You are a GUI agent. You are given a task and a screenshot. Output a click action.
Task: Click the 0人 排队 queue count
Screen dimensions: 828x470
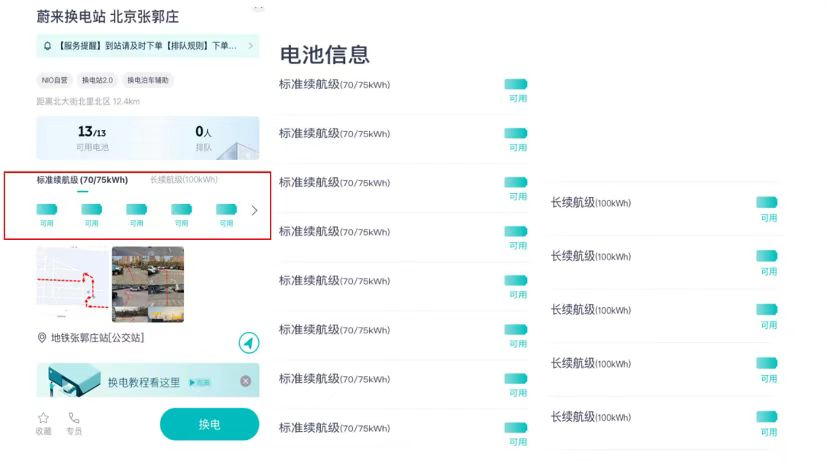(203, 138)
